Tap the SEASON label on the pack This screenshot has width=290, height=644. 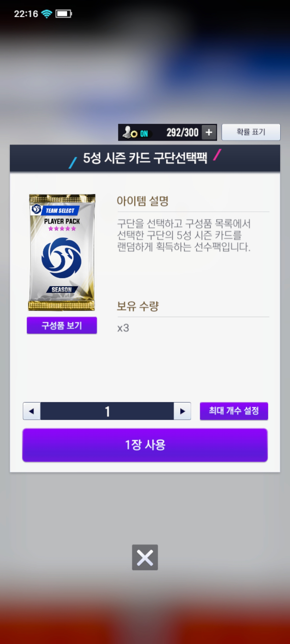click(62, 290)
